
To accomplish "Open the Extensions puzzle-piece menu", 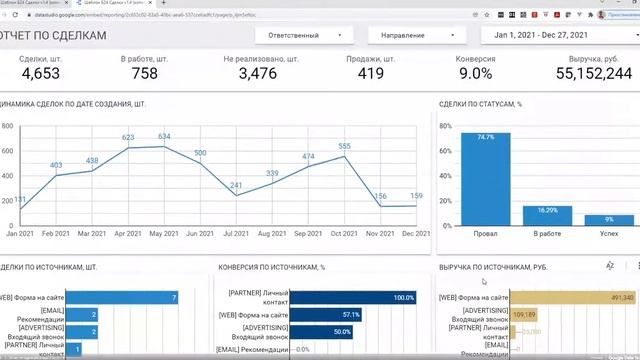I will 590,15.
